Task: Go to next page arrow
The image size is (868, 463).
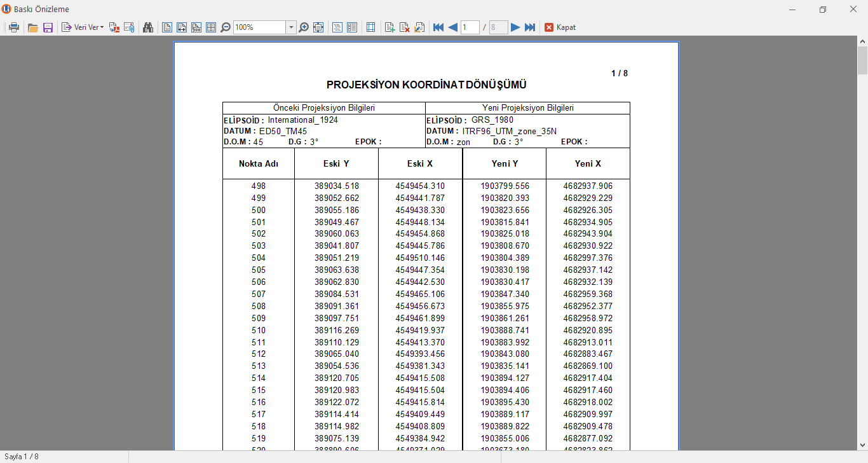Action: pos(515,27)
